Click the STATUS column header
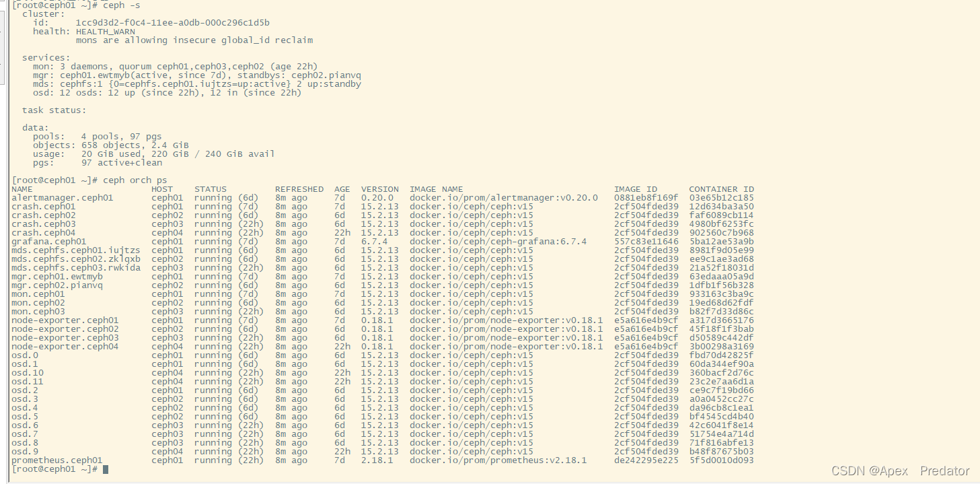Image resolution: width=980 pixels, height=484 pixels. coord(211,189)
